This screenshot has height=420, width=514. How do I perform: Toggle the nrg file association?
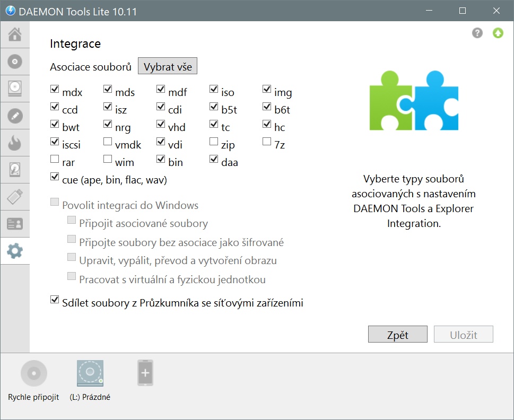108,124
